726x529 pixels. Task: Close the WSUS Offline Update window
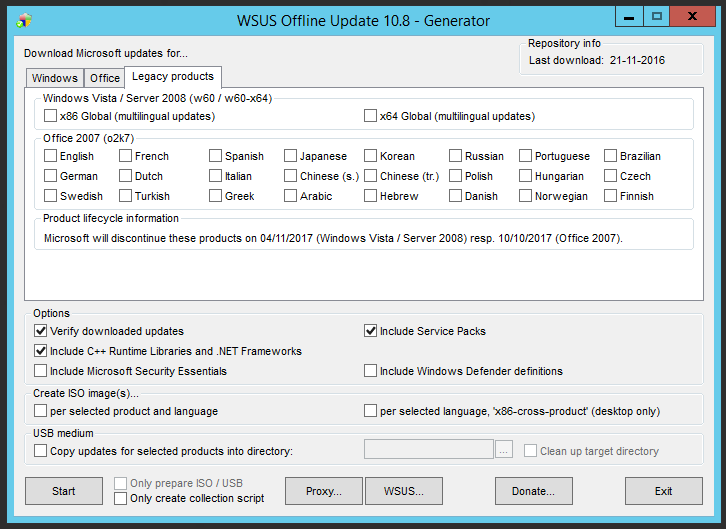coord(692,17)
